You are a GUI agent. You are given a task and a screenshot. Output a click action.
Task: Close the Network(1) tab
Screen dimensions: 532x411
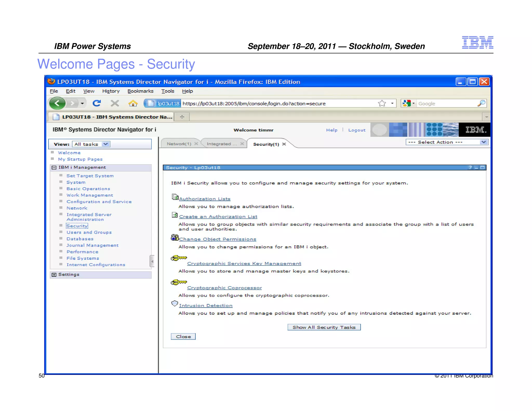coord(196,143)
